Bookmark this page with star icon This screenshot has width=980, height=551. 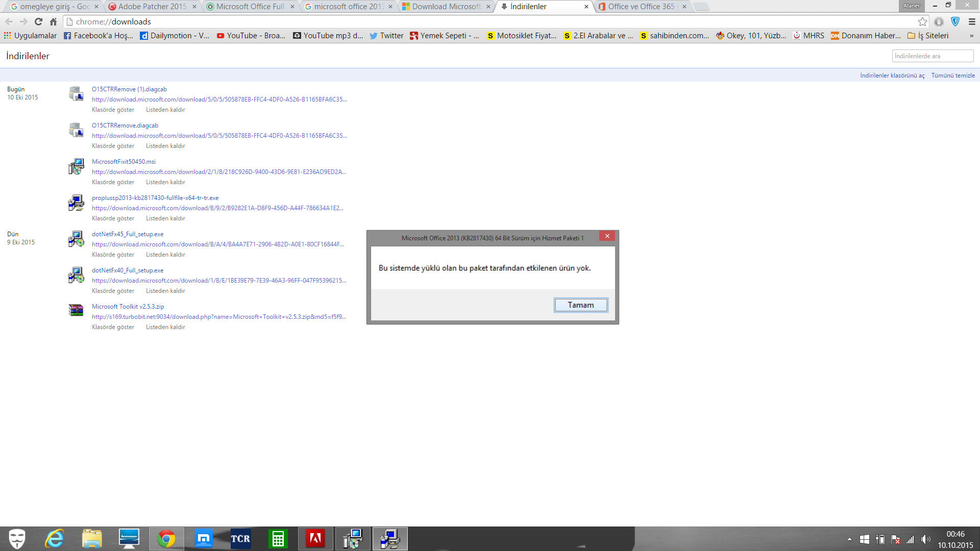coord(922,21)
